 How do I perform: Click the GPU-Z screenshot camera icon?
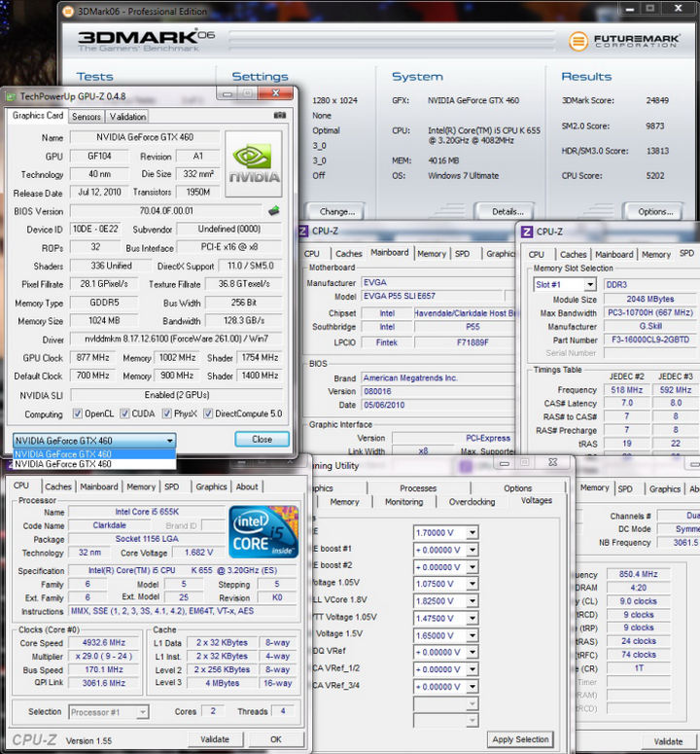tap(280, 116)
